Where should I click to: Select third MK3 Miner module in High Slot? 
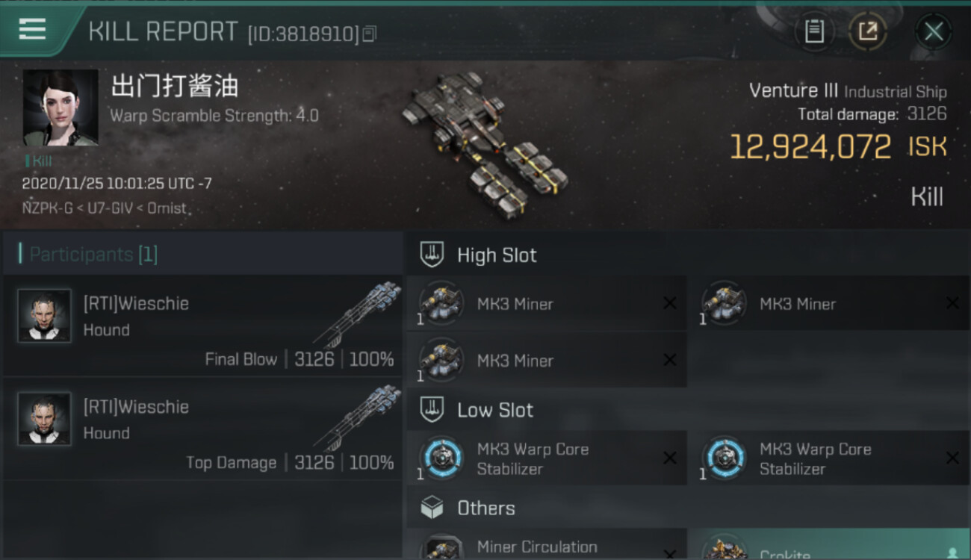[547, 360]
